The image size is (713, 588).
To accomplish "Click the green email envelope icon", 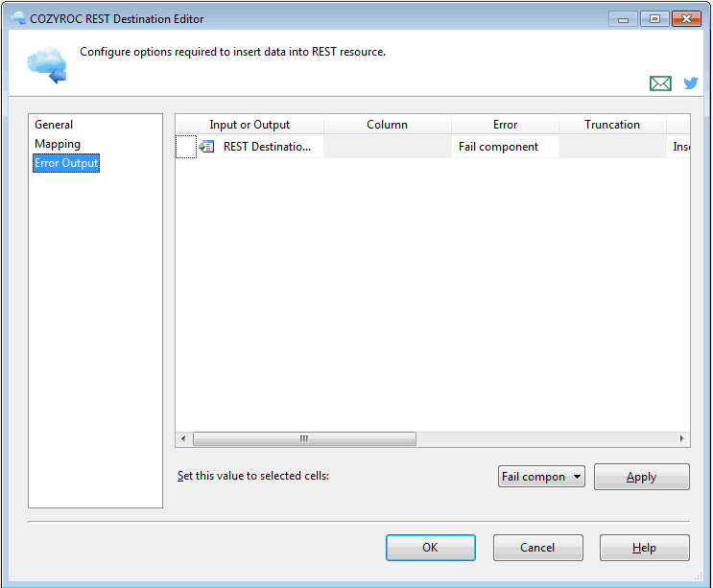I will tap(660, 83).
